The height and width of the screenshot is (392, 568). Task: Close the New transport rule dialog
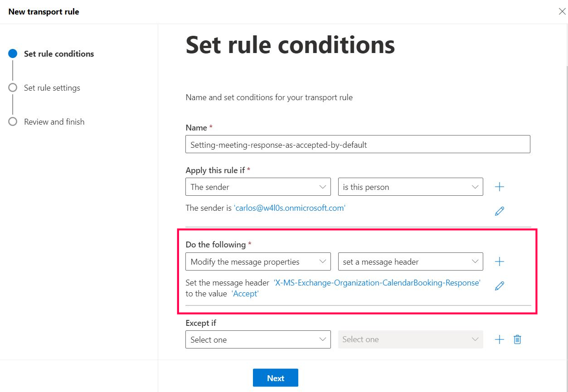point(562,11)
